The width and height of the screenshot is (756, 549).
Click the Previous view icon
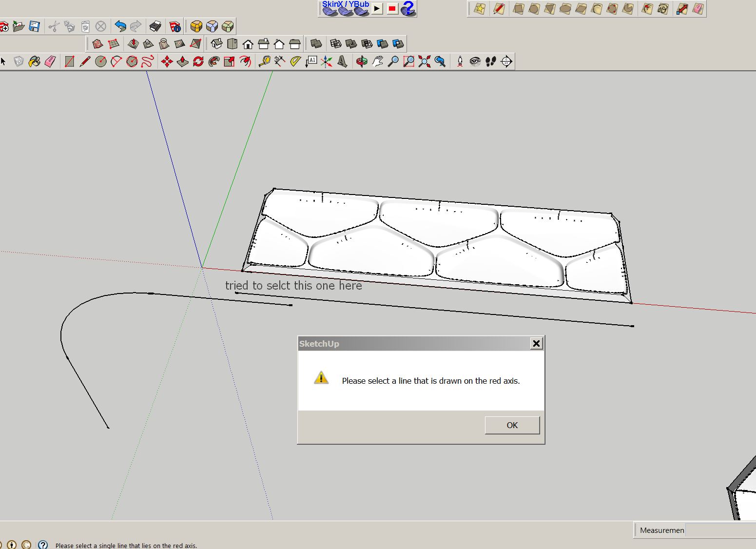[x=440, y=61]
